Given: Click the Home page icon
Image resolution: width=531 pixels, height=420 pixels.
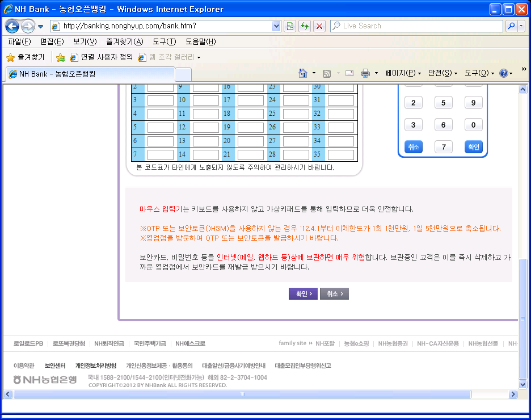Looking at the screenshot, I should click(x=303, y=73).
